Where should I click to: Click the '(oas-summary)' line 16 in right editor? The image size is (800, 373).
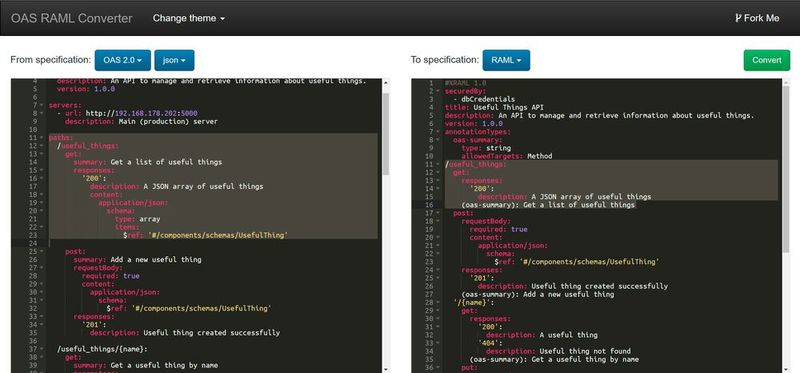[540, 205]
